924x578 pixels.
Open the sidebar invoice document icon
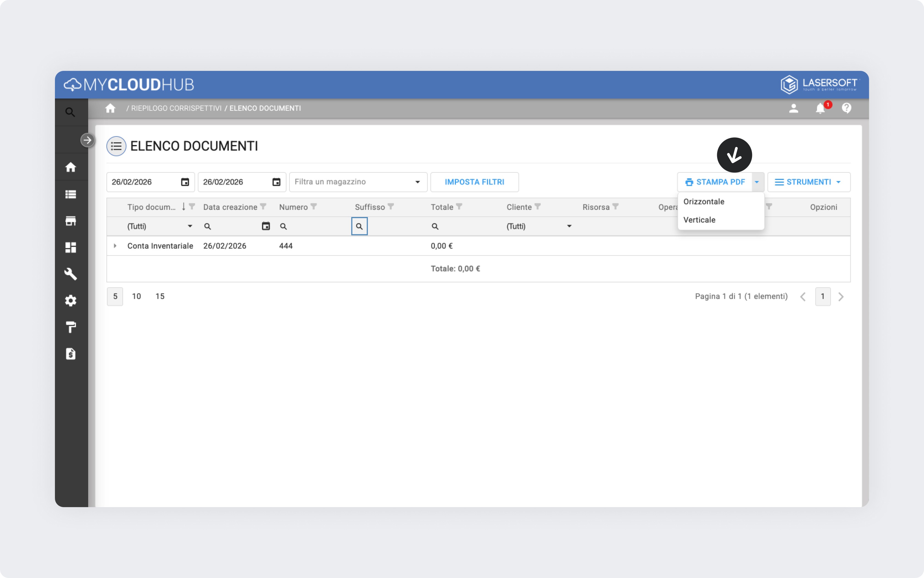point(71,354)
